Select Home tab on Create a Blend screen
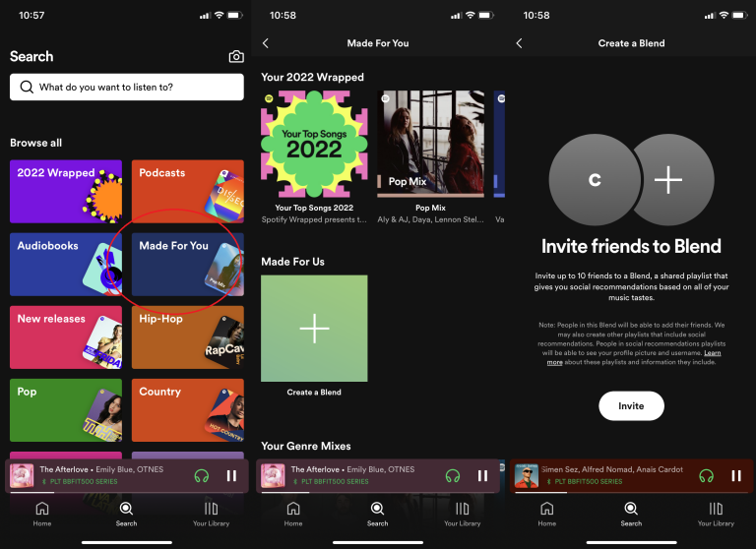Image resolution: width=756 pixels, height=549 pixels. tap(546, 514)
